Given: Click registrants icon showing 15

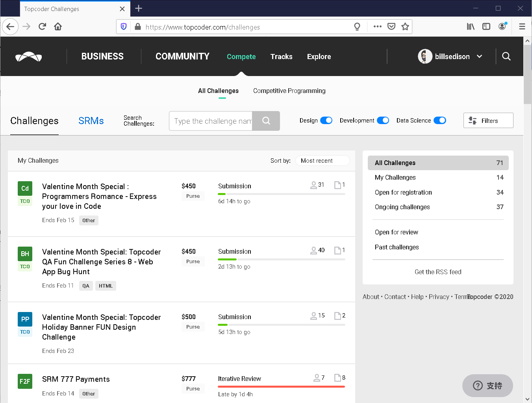Looking at the screenshot, I should click(313, 316).
